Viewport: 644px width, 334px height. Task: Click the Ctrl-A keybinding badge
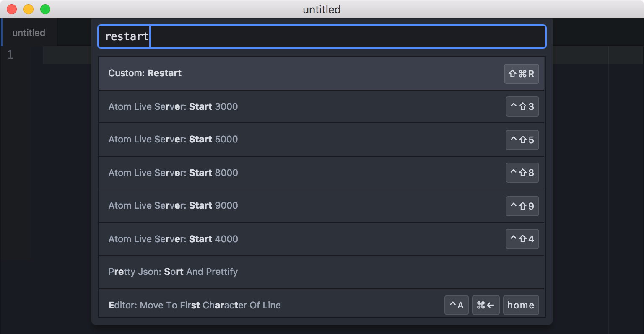(456, 305)
